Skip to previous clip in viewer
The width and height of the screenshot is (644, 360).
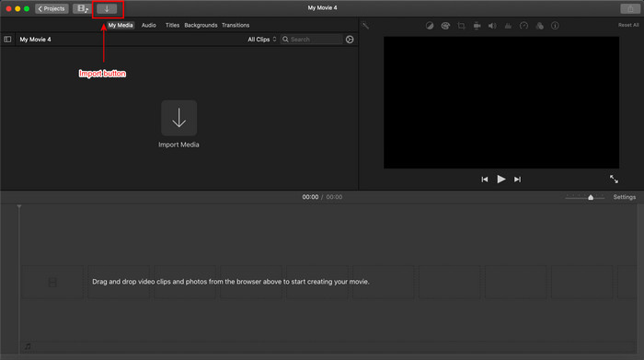click(485, 180)
